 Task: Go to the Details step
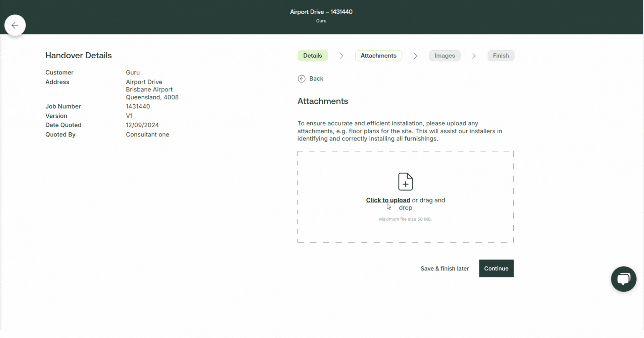[312, 56]
